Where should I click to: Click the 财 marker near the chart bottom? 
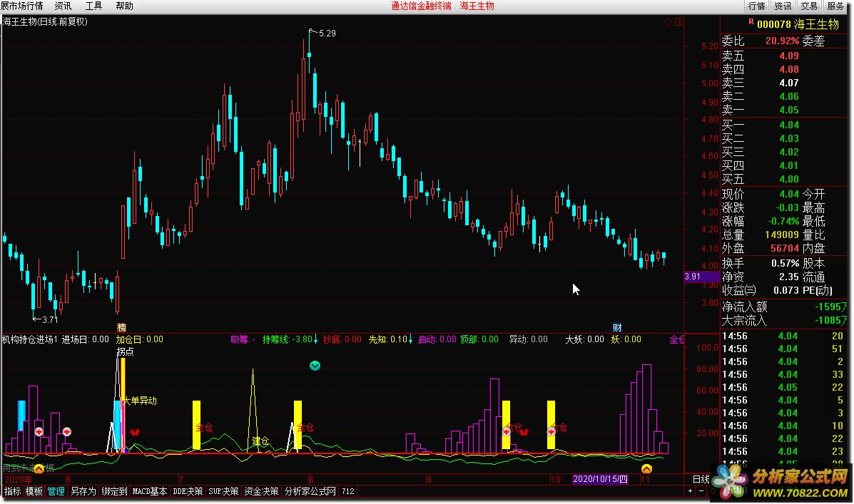tap(617, 328)
